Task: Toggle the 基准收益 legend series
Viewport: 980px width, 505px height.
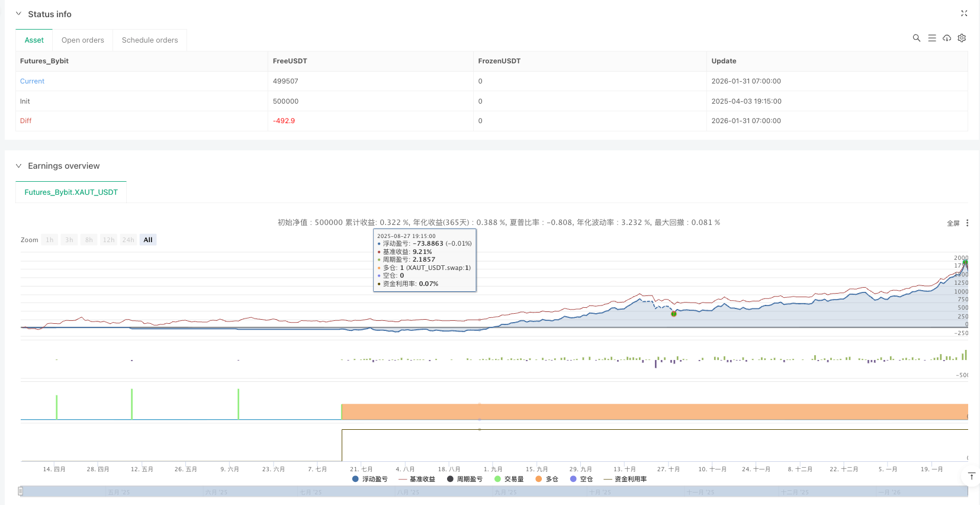Action: click(x=417, y=479)
